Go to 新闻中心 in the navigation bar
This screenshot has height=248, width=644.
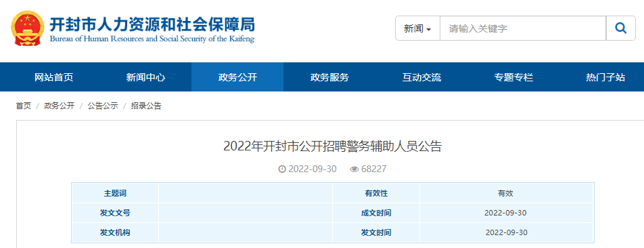146,77
